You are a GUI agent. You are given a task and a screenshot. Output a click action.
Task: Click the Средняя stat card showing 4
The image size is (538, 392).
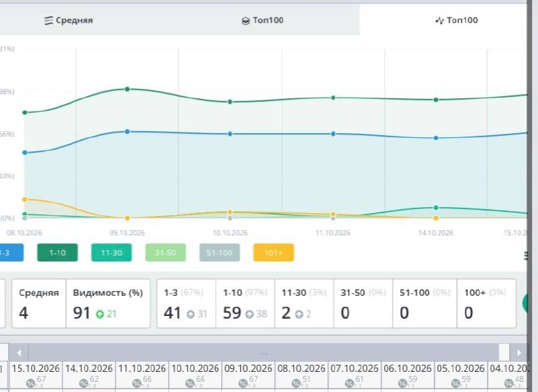(x=39, y=303)
